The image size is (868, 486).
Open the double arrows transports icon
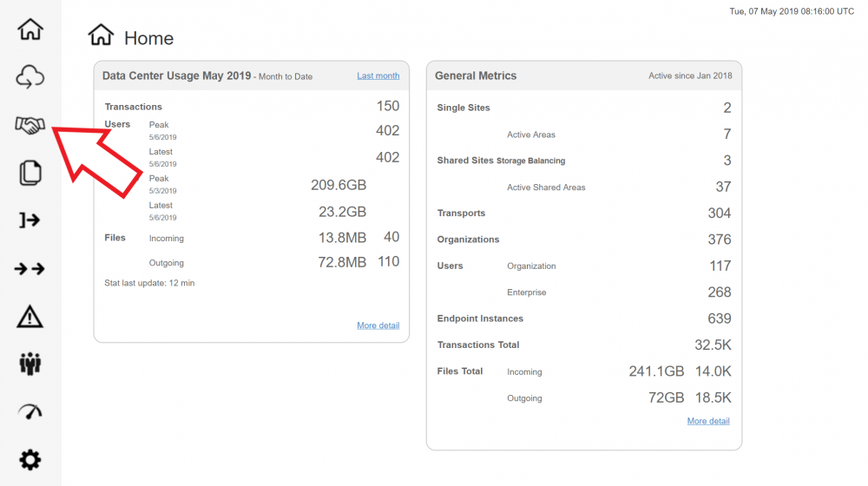(30, 269)
